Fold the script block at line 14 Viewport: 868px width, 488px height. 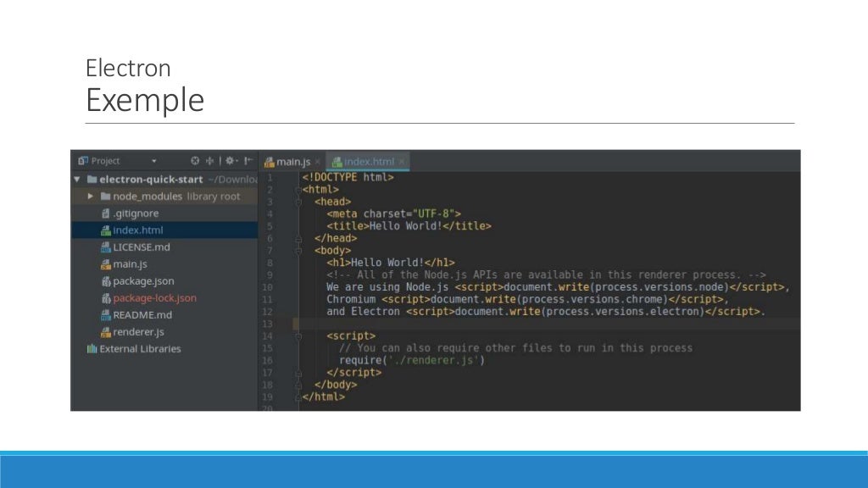[x=298, y=335]
